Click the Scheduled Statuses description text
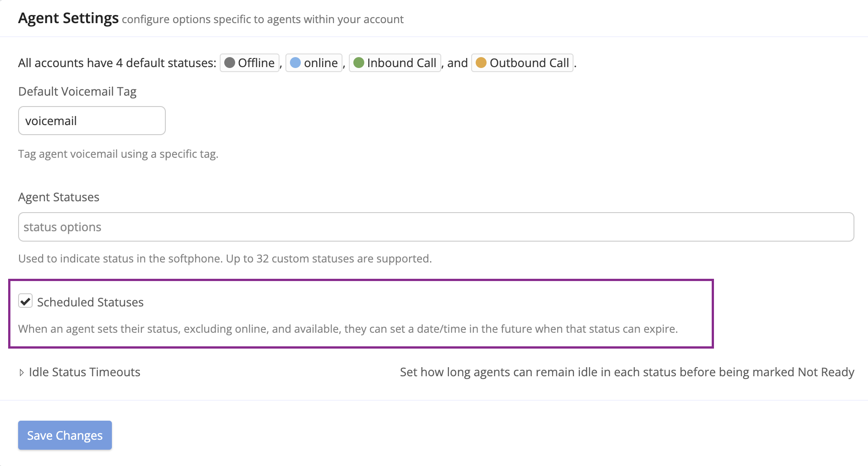 [x=347, y=329]
